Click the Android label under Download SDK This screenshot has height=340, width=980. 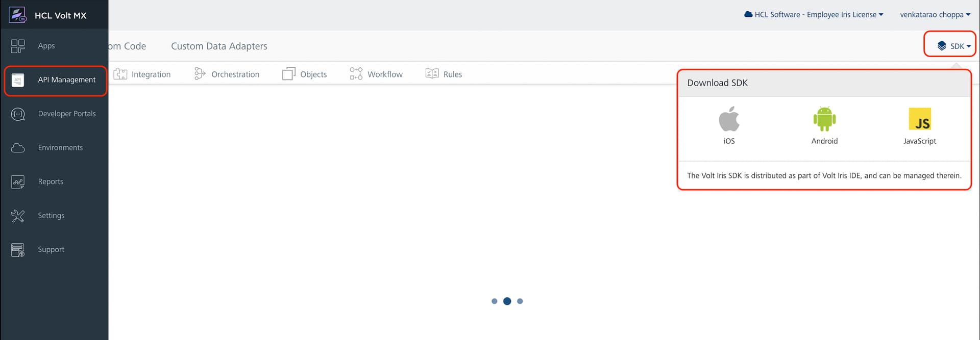tap(824, 141)
